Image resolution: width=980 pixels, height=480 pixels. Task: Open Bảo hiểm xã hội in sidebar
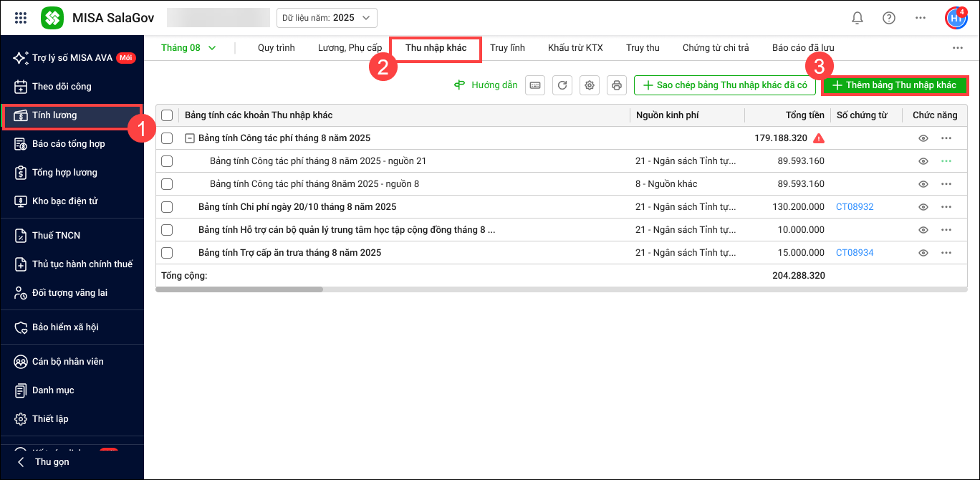pos(65,327)
